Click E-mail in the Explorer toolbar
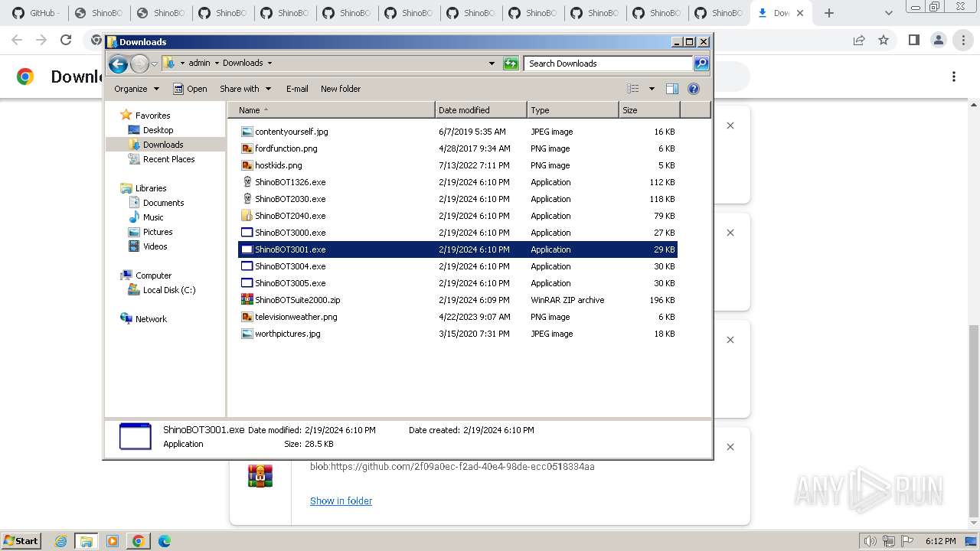This screenshot has width=980, height=551. [297, 89]
